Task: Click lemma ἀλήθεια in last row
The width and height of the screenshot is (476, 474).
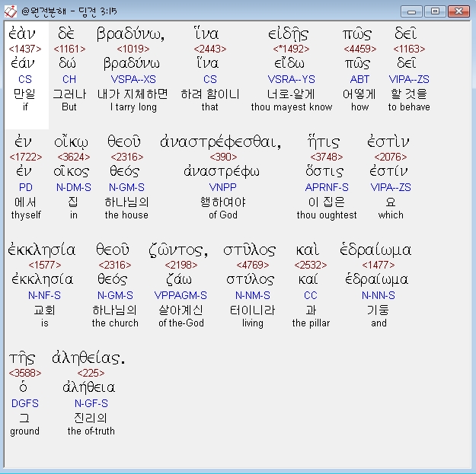Action: (x=88, y=387)
